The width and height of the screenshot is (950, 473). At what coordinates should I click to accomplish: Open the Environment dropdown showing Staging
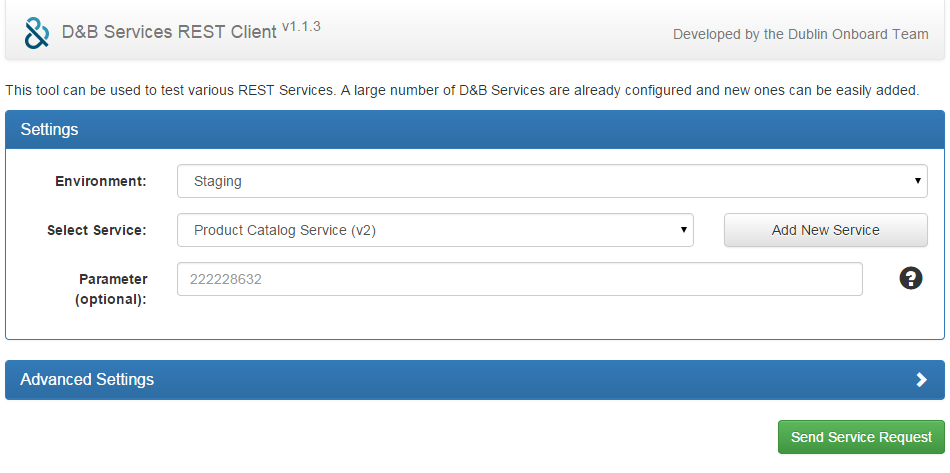coord(552,181)
